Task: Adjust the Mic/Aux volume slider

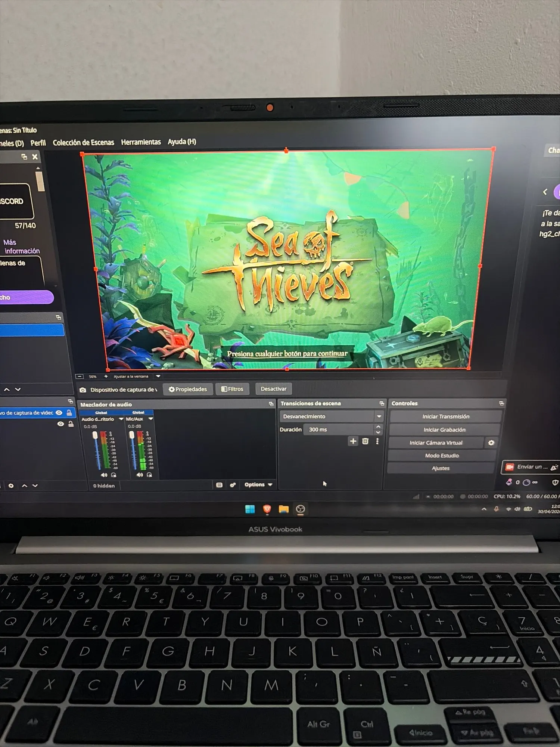Action: click(133, 450)
